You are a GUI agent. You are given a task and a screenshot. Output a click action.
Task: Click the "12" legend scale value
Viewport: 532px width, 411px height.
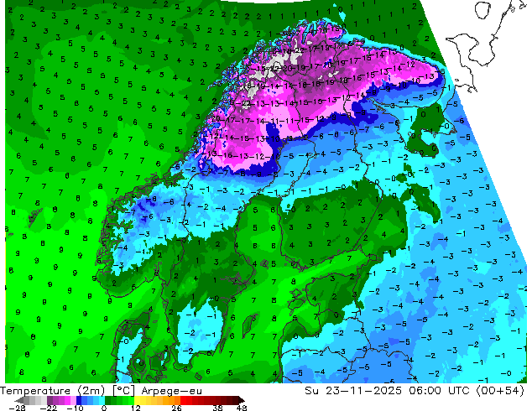click(x=136, y=408)
